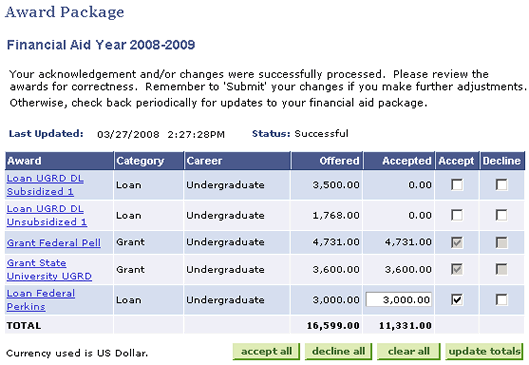529x365 pixels.
Task: Click the 3,600.00 accepted amount
Action: [408, 270]
